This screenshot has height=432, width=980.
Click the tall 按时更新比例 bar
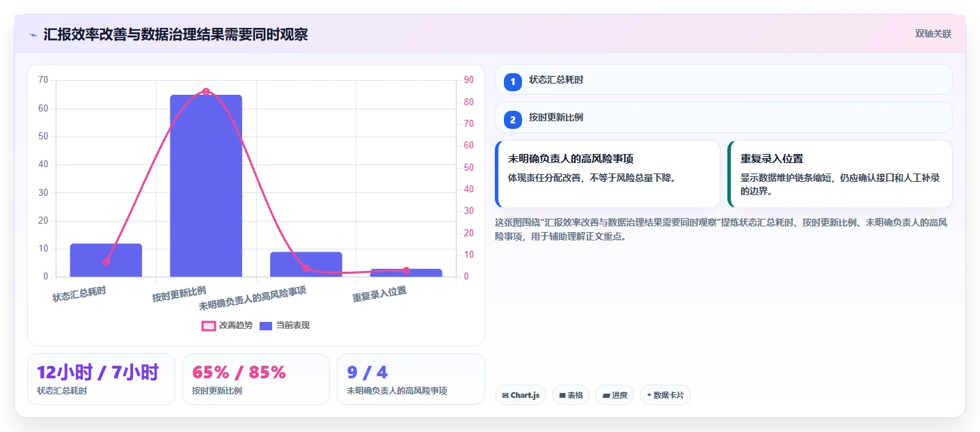coord(206,185)
